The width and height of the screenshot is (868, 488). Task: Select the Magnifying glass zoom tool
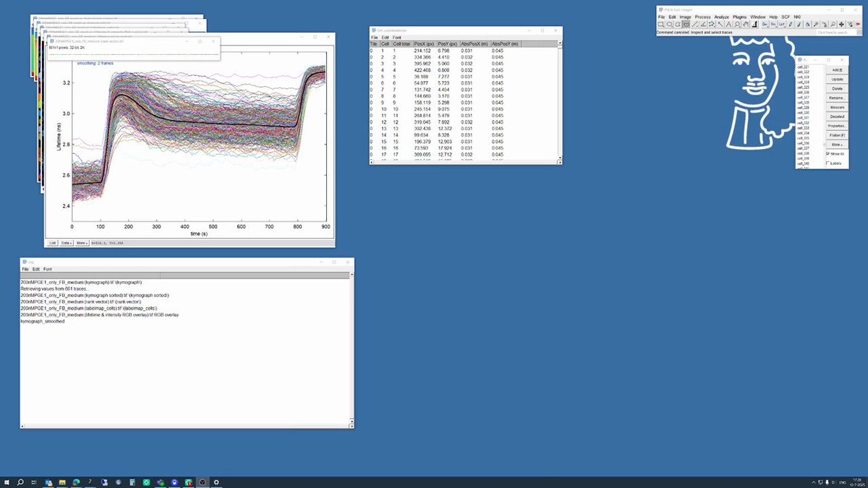(737, 24)
